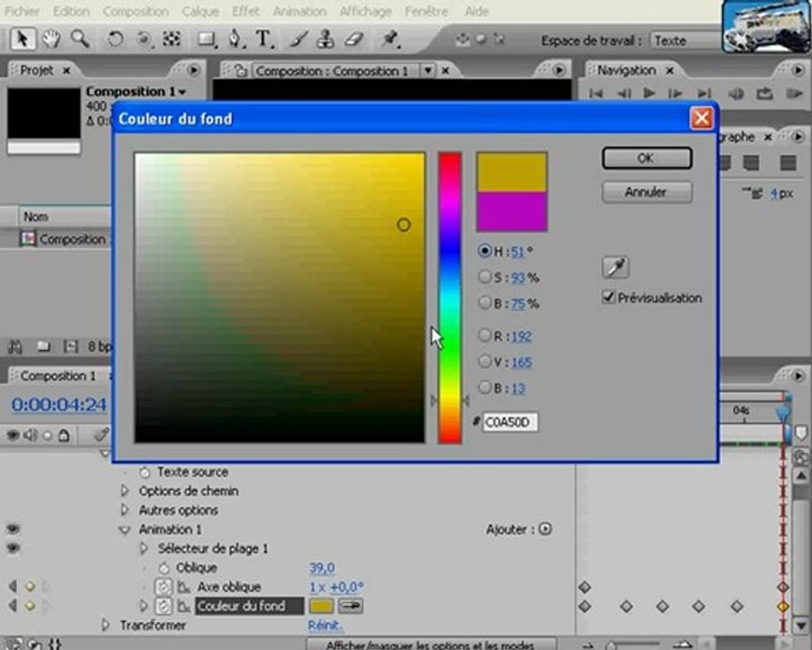This screenshot has width=812, height=650.
Task: Click the Réinit. link for Transformer
Action: click(325, 625)
